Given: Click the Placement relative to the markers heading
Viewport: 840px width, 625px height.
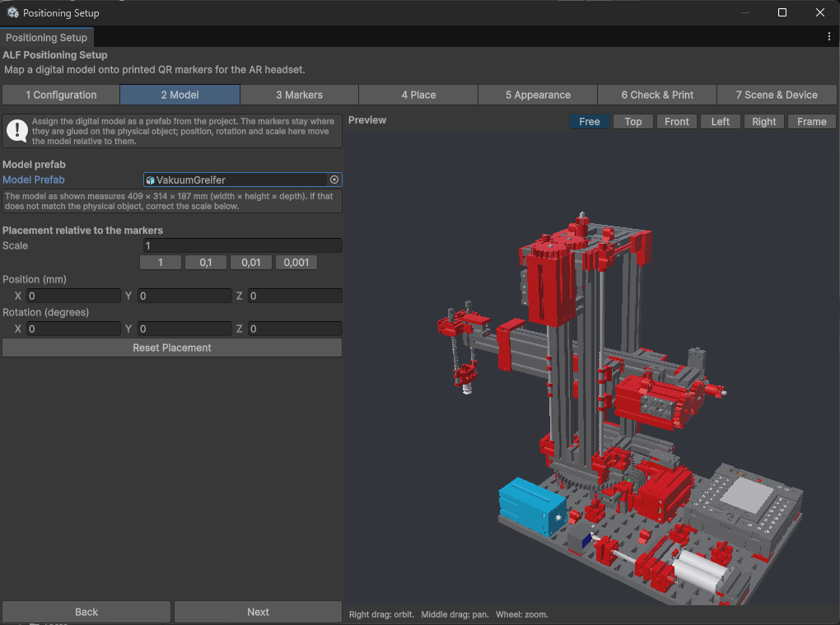Looking at the screenshot, I should click(x=82, y=231).
